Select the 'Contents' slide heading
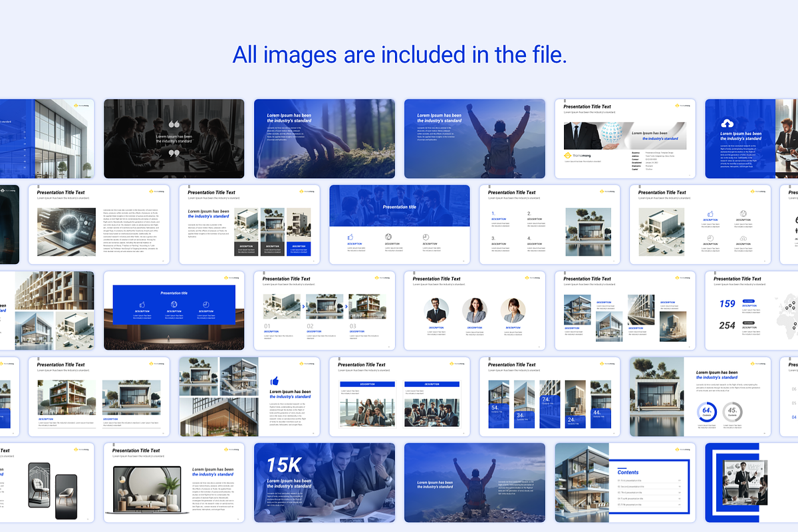The image size is (798, 532). [628, 472]
